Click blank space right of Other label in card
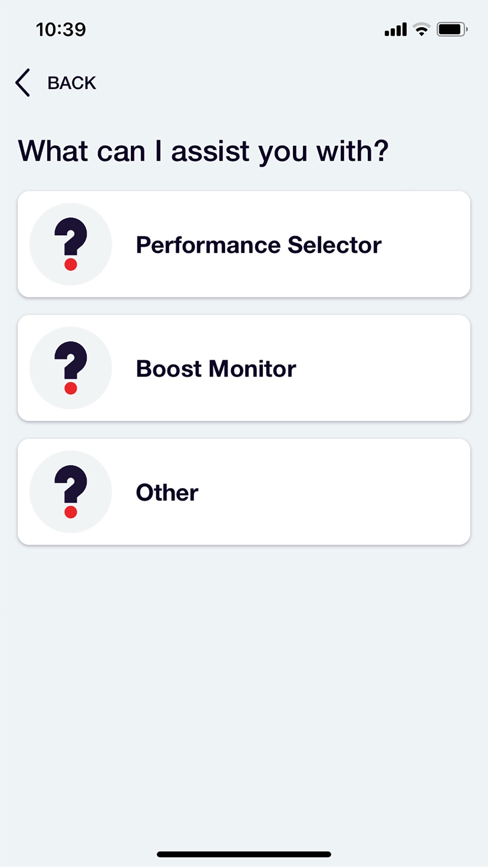This screenshot has width=488, height=868. pyautogui.click(x=342, y=492)
